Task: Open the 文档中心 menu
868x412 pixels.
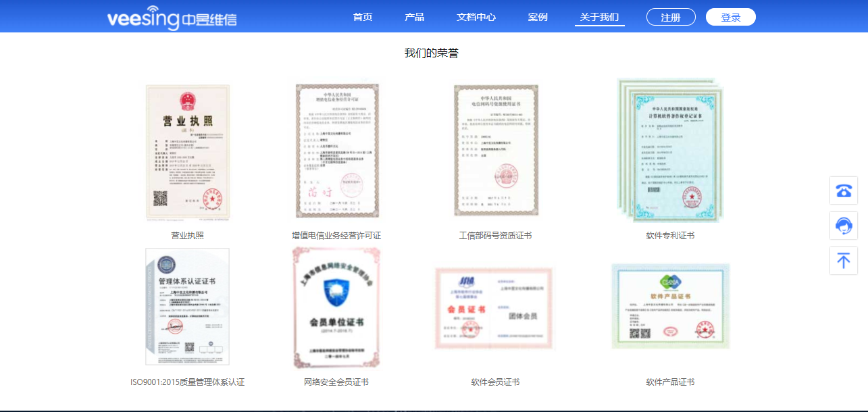Action: [x=475, y=17]
